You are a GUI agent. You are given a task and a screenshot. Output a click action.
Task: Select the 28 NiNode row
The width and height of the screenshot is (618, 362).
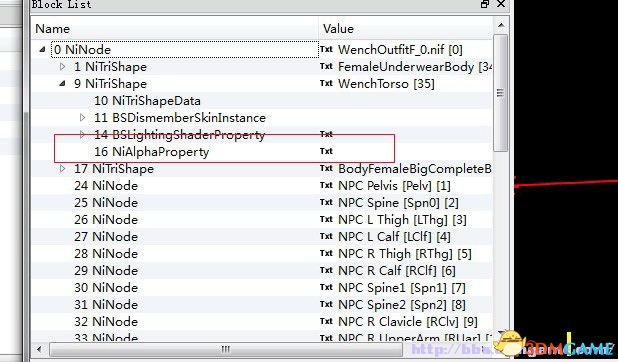point(106,254)
